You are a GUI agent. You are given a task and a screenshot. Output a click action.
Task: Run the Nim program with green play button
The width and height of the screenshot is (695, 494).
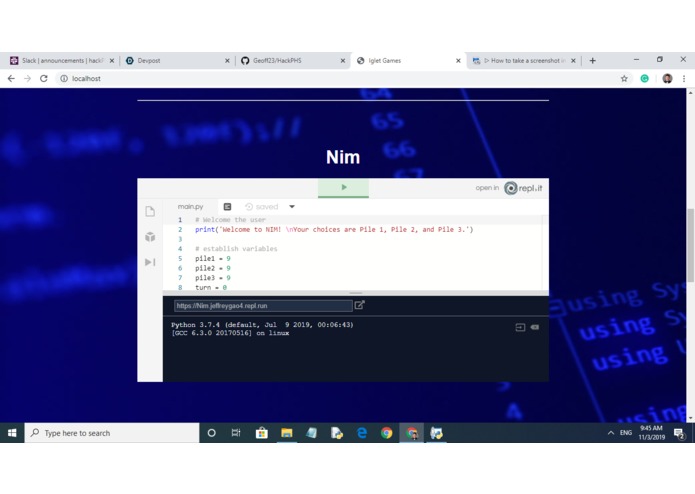(x=343, y=188)
